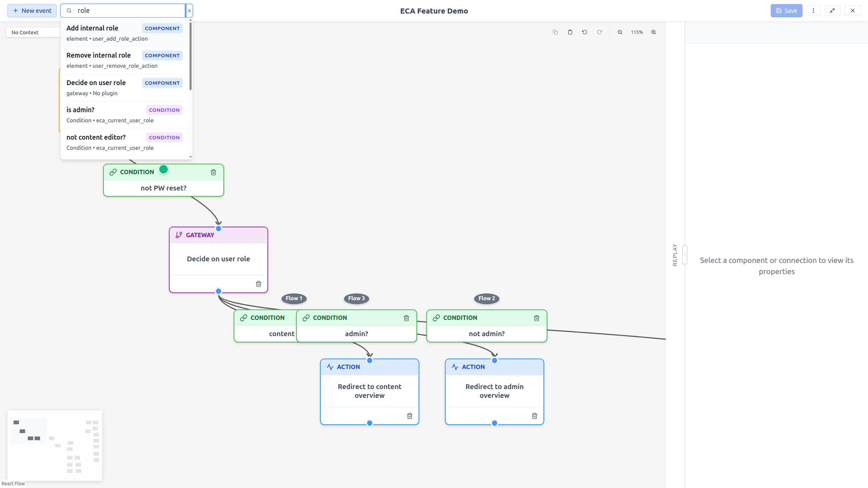Delete the 'not admin?' condition node
This screenshot has height=488, width=868.
pyautogui.click(x=536, y=318)
